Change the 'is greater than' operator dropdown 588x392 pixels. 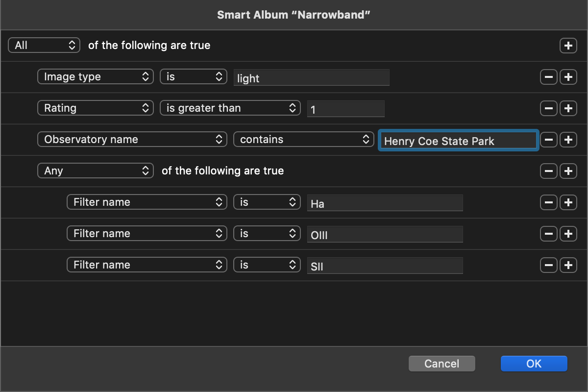click(x=230, y=108)
